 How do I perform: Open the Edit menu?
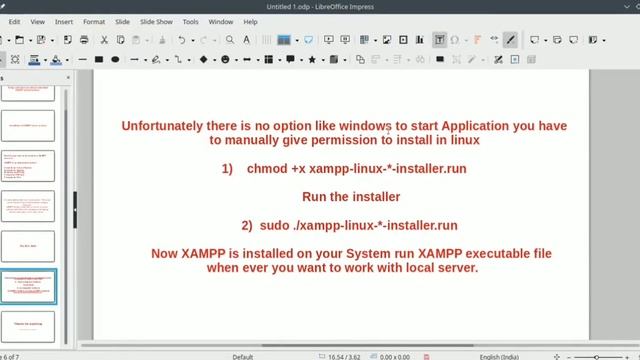[x=14, y=22]
